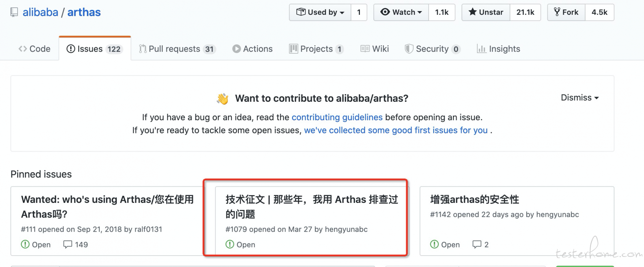The height and width of the screenshot is (267, 644).
Task: Click the waving hand emoji icon
Action: point(223,99)
